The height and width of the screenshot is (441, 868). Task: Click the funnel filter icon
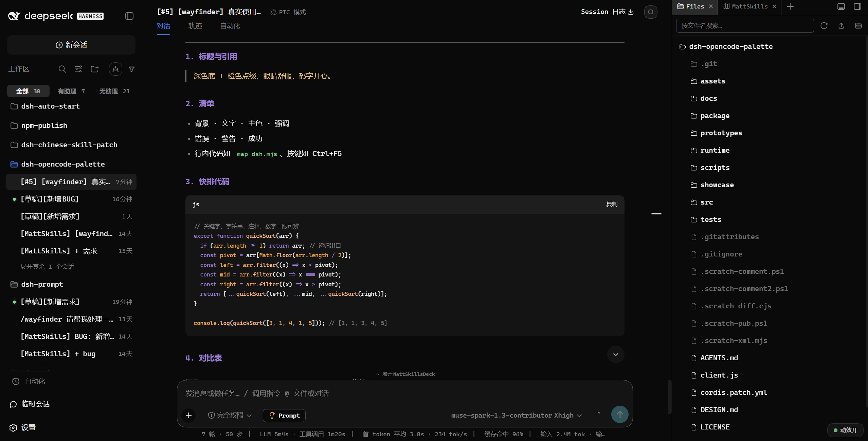132,69
